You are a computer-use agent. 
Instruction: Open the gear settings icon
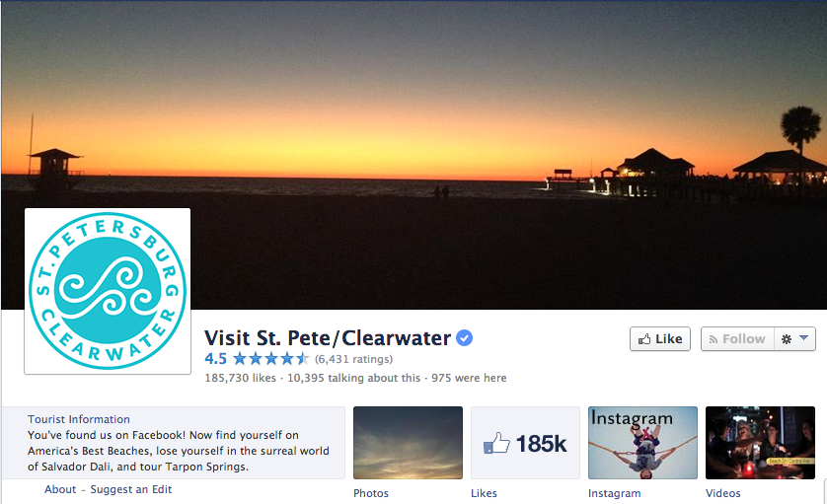pyautogui.click(x=786, y=339)
